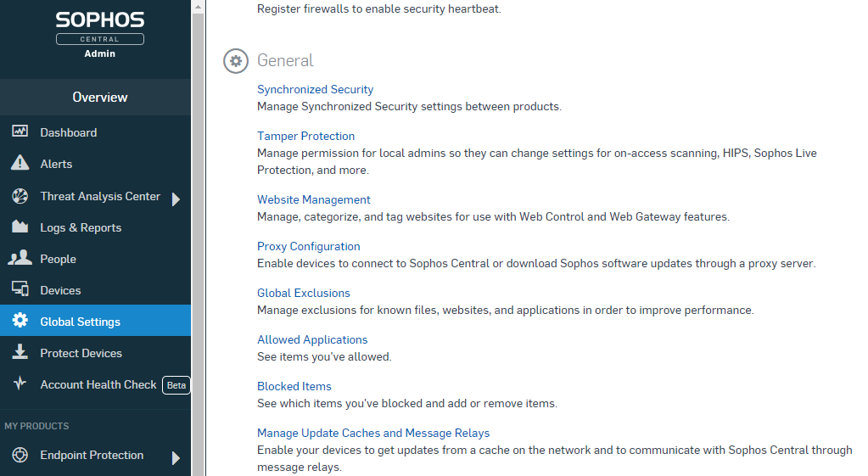The height and width of the screenshot is (476, 868).
Task: Click the Threat Analysis Center globe icon
Action: tap(20, 196)
